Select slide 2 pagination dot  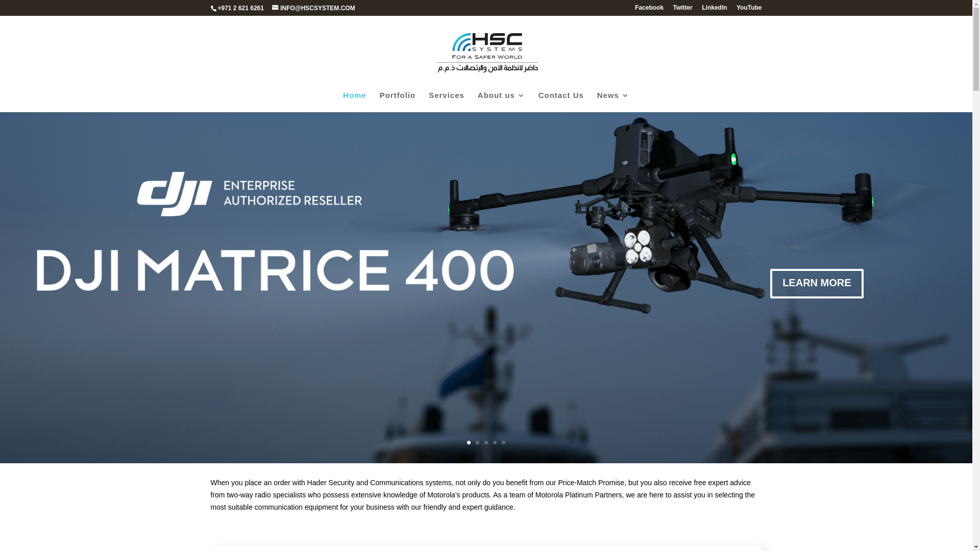tap(477, 442)
